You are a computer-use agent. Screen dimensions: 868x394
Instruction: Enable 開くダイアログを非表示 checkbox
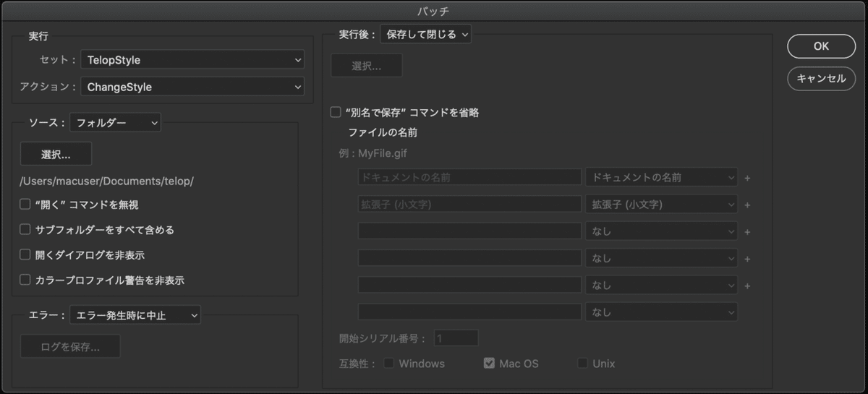pyautogui.click(x=25, y=255)
